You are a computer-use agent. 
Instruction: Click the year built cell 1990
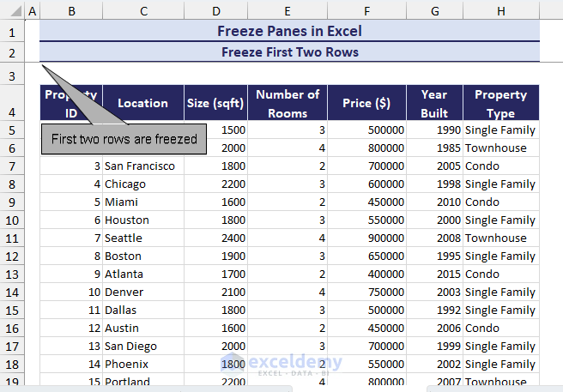pyautogui.click(x=435, y=130)
